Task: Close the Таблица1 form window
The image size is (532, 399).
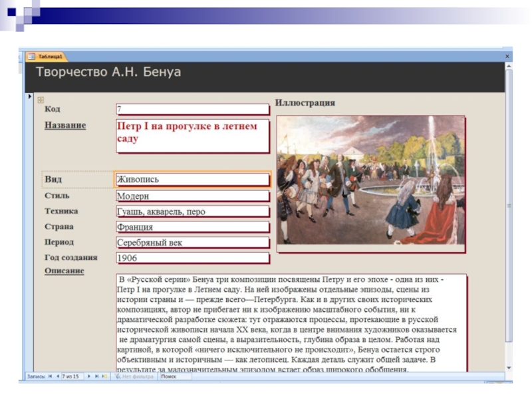Action: (x=507, y=57)
